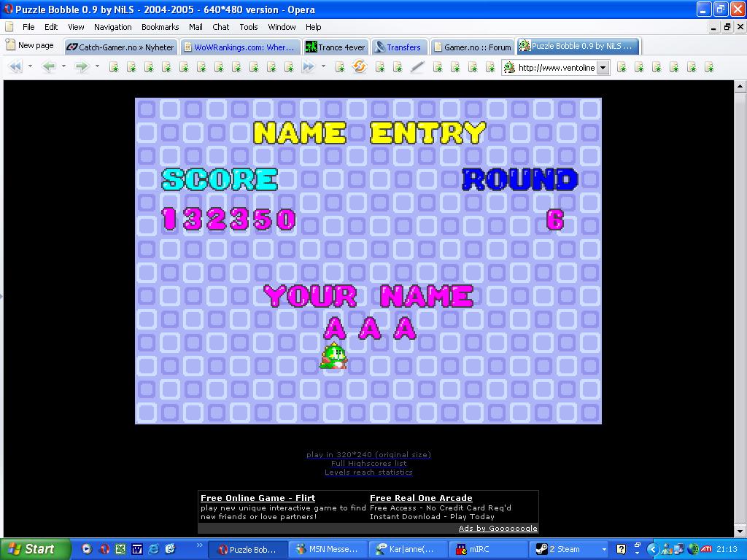Open the View menu
This screenshot has height=560, width=747.
pos(76,27)
